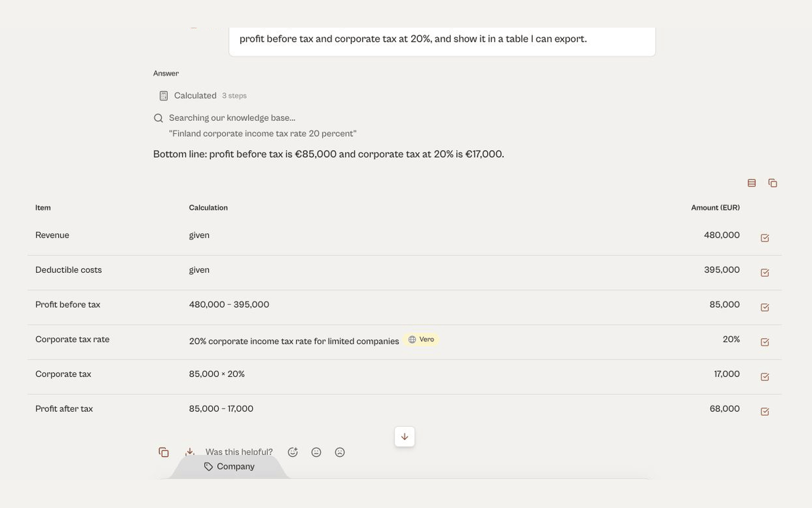Toggle the checkbox for Profit before tax row
The image size is (812, 508).
click(765, 308)
